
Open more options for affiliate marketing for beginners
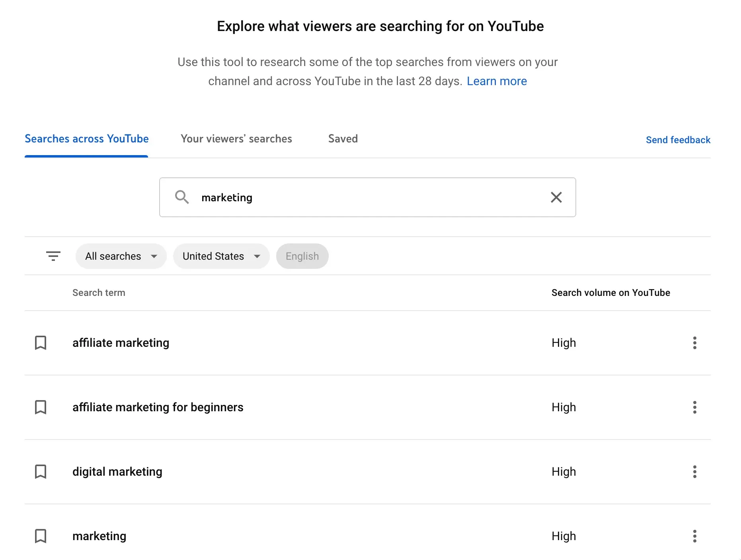click(x=694, y=407)
